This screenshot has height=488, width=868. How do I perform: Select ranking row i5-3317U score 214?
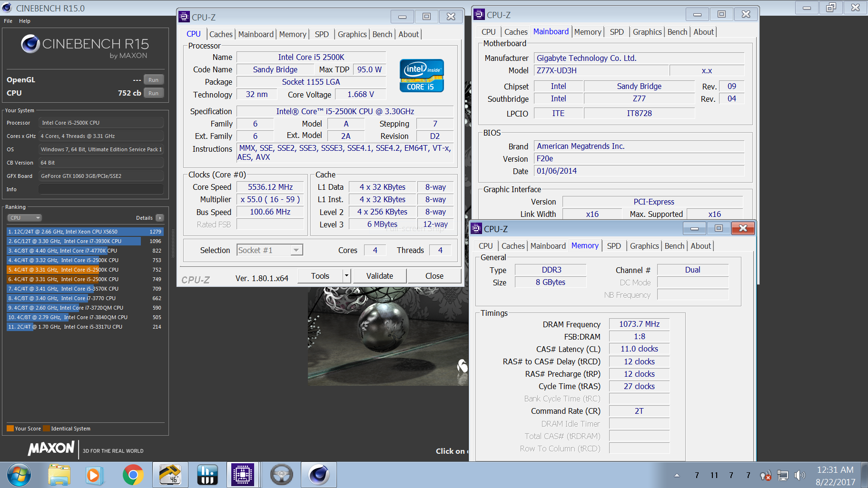pyautogui.click(x=85, y=327)
